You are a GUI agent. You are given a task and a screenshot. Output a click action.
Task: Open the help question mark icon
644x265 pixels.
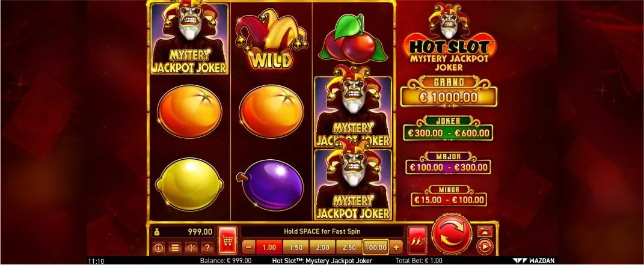[207, 248]
